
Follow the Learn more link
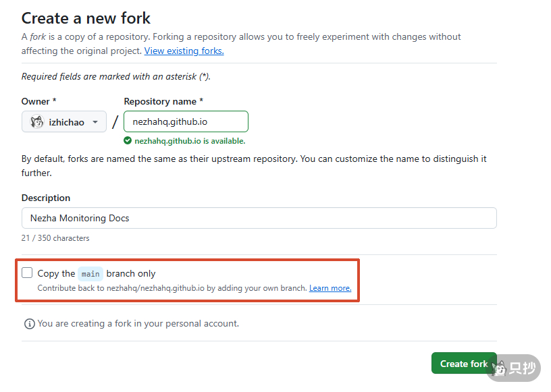tap(330, 288)
